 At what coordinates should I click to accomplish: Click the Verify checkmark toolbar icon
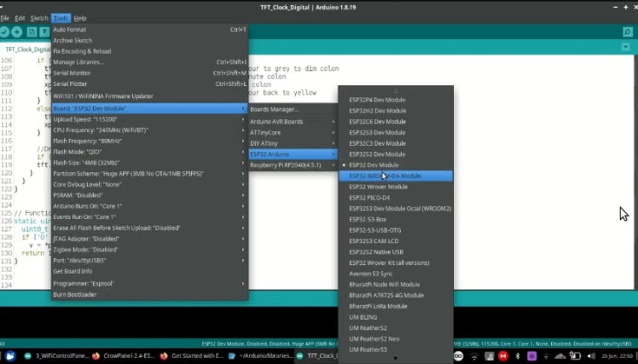[4, 32]
